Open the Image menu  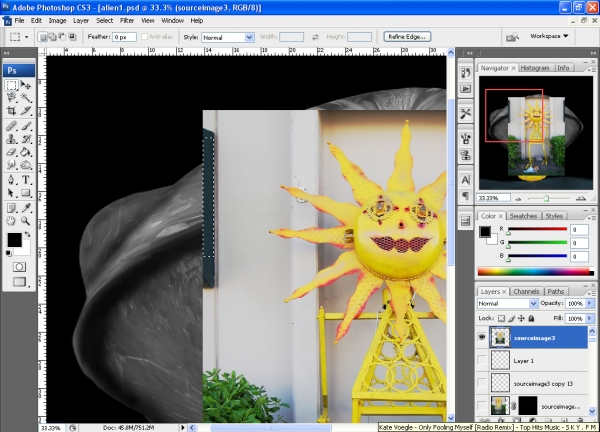57,21
